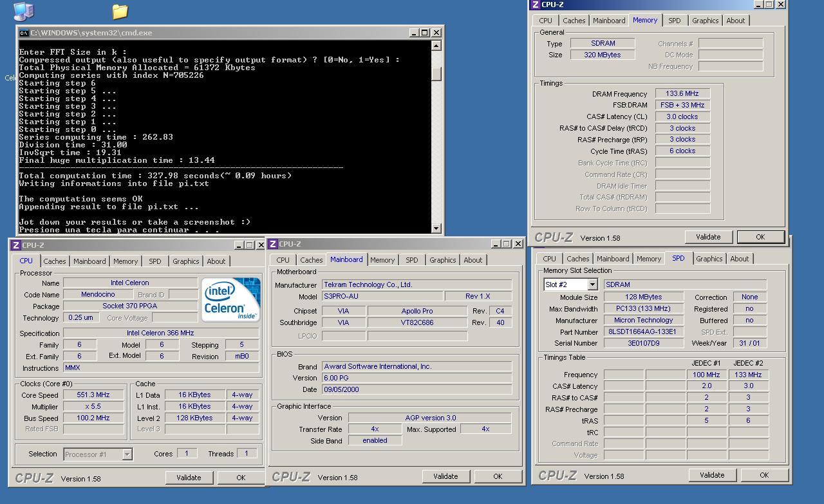Viewport: 824px width, 504px height.
Task: Click the cmd.exe title bar icon
Action: tap(24, 33)
